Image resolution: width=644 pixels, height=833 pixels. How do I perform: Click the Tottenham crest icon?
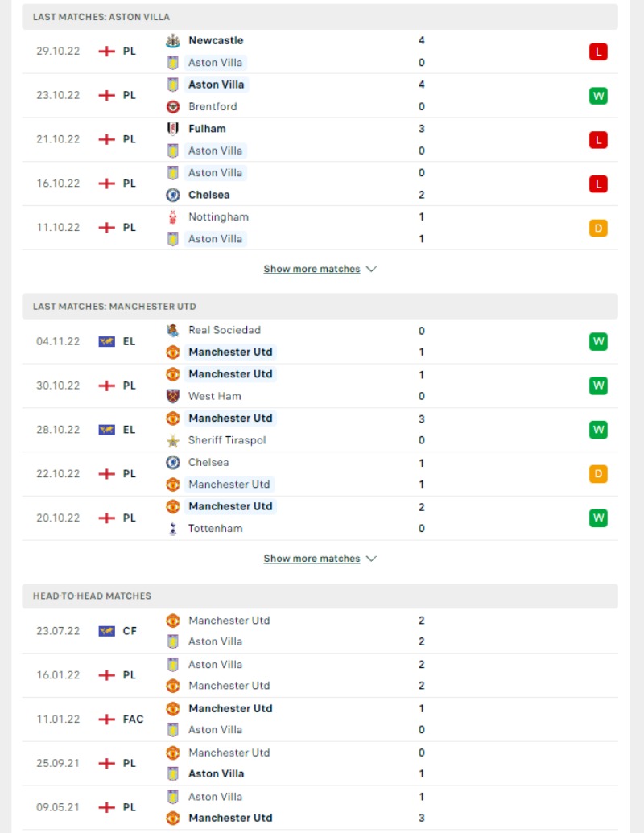coord(173,529)
